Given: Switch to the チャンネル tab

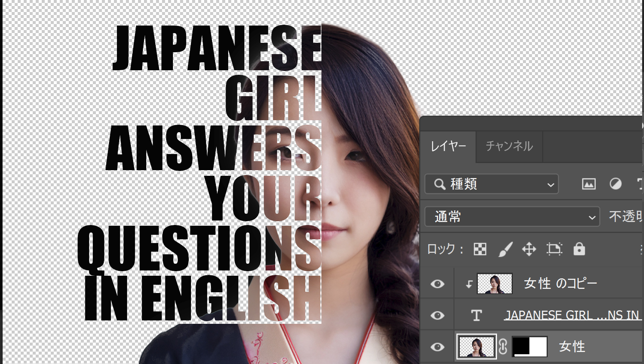Looking at the screenshot, I should point(509,146).
